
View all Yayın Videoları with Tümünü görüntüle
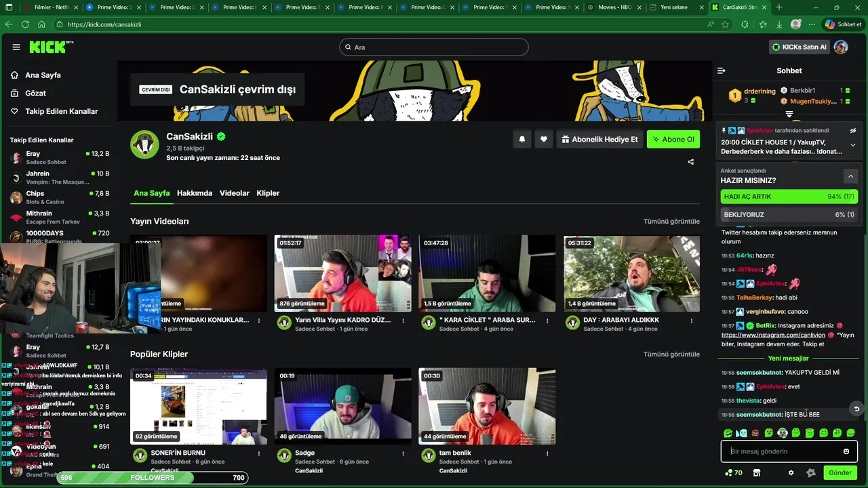click(x=671, y=222)
